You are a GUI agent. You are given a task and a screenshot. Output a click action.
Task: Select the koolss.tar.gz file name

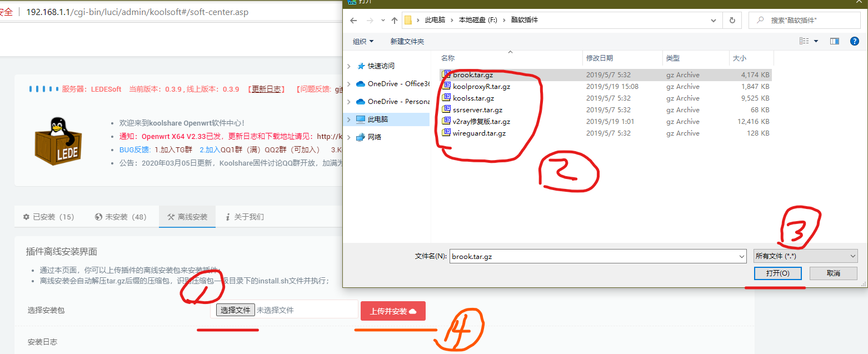point(473,98)
